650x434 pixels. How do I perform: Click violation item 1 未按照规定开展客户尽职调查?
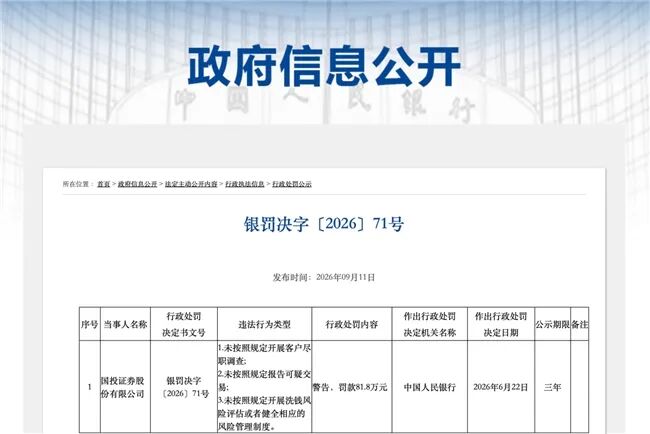coord(264,355)
